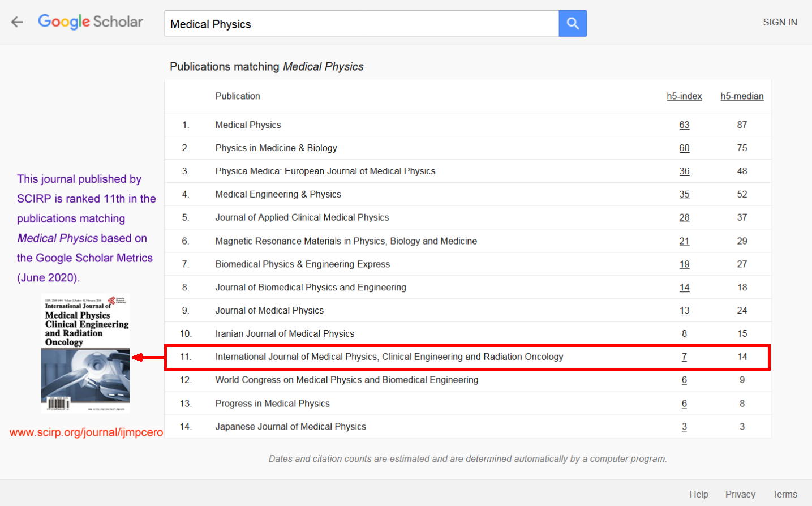The height and width of the screenshot is (506, 812).
Task: Open the Google Scholar logo home link
Action: 91,22
